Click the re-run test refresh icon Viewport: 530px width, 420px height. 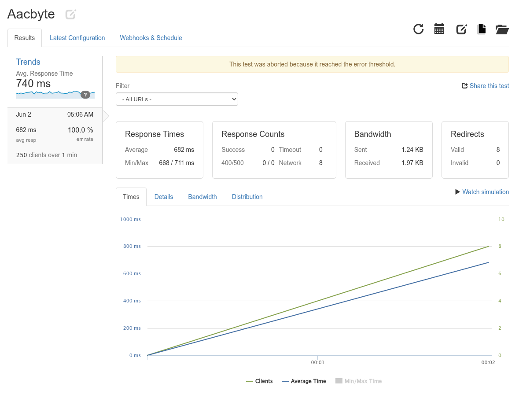tap(418, 29)
